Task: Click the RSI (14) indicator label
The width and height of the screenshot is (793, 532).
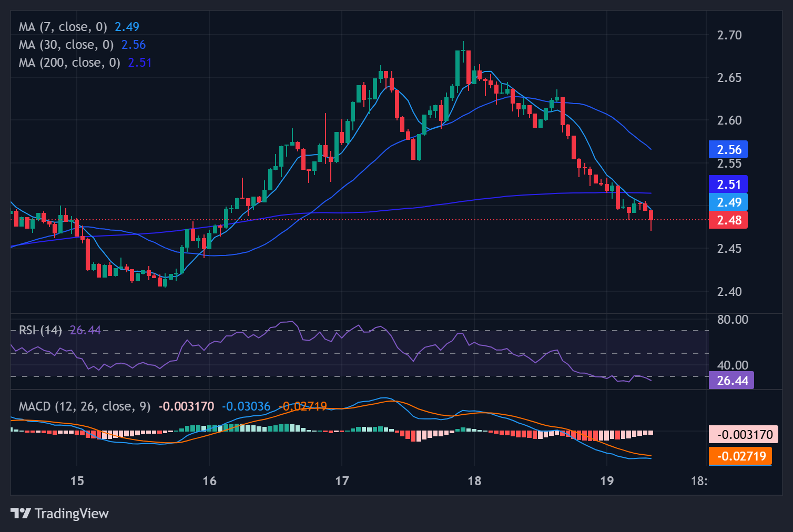Action: pyautogui.click(x=40, y=330)
